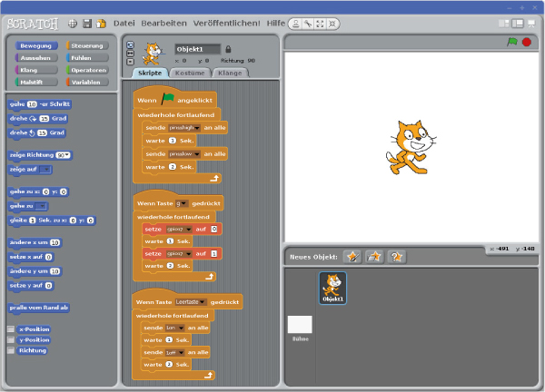Screen dimensions: 545x392
Task: Switch to full stage layout
Action: pos(517,24)
